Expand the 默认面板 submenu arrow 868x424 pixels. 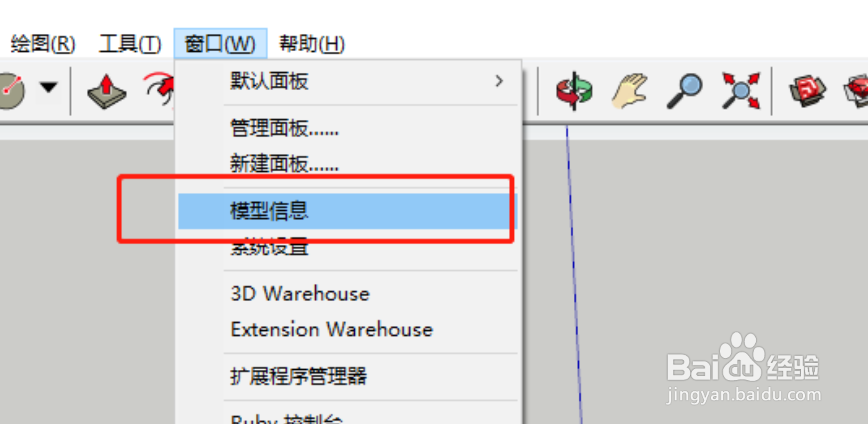coord(499,81)
